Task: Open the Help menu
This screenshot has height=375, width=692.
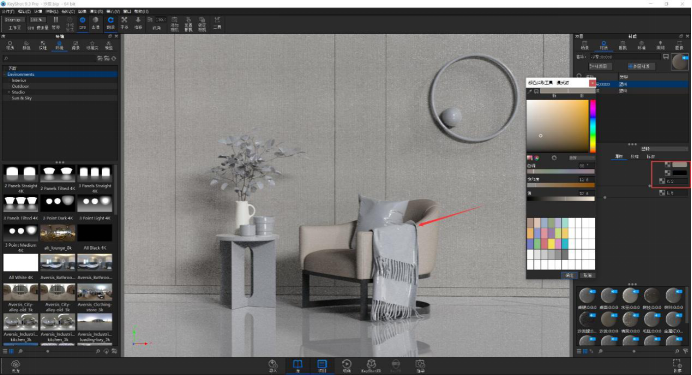Action: [x=141, y=11]
